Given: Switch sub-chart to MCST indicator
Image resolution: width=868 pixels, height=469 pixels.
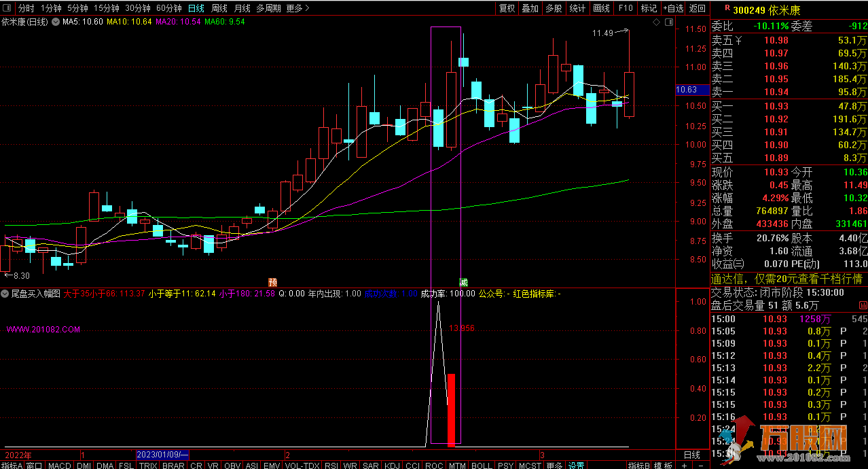Looking at the screenshot, I should point(530,465).
